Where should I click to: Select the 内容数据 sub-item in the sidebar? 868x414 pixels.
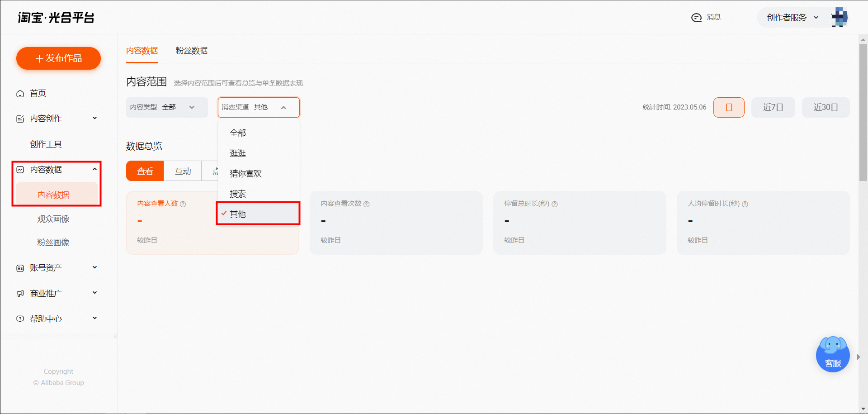(x=57, y=195)
